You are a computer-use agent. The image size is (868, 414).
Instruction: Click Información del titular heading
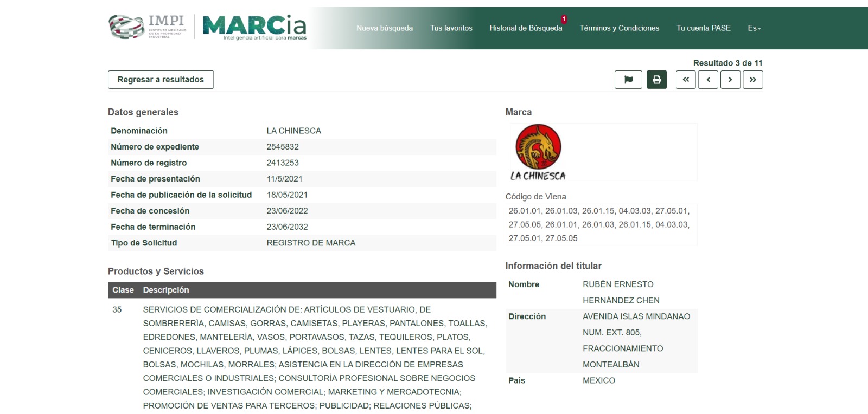coord(553,266)
